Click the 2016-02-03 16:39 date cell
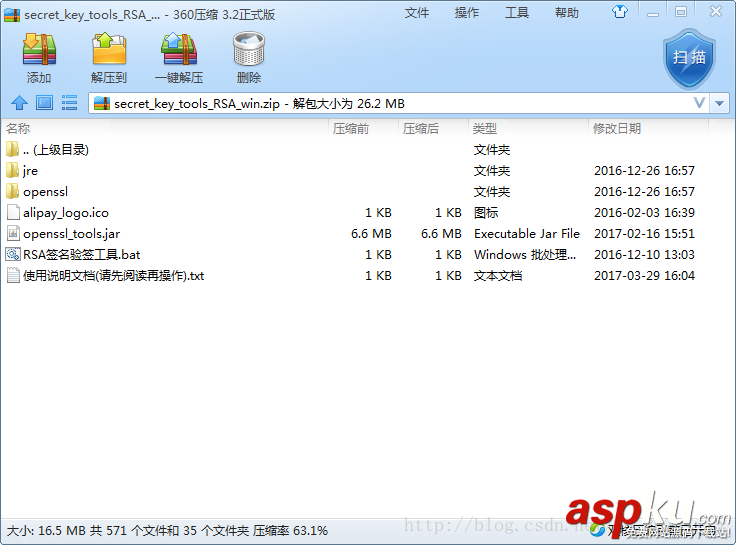This screenshot has height=545, width=736. [644, 213]
